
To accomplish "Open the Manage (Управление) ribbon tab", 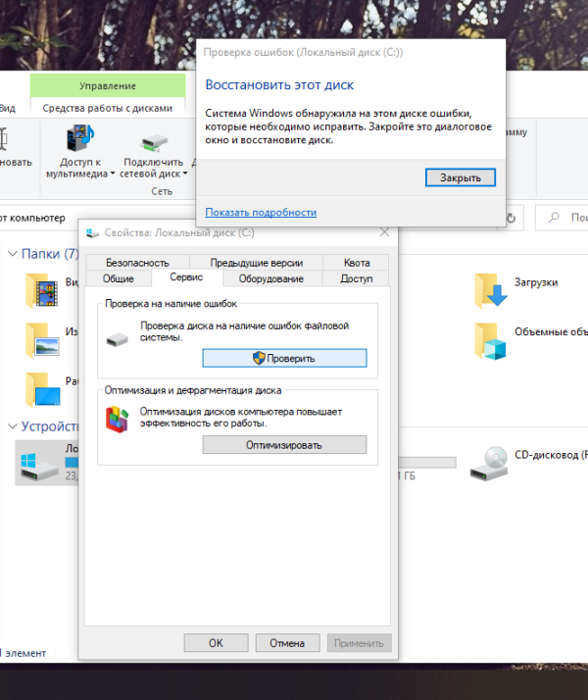I will point(108,85).
